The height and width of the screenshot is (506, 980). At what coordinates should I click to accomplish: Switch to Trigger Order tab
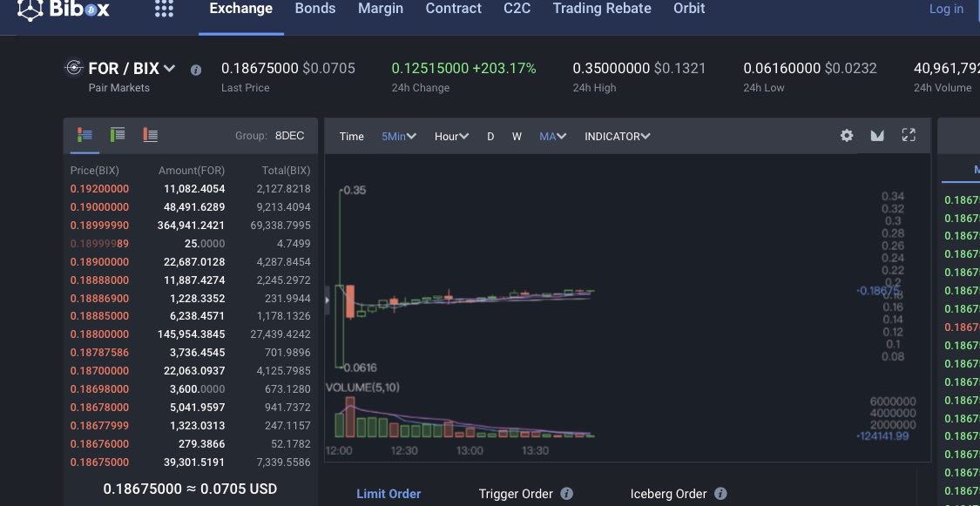pos(516,494)
